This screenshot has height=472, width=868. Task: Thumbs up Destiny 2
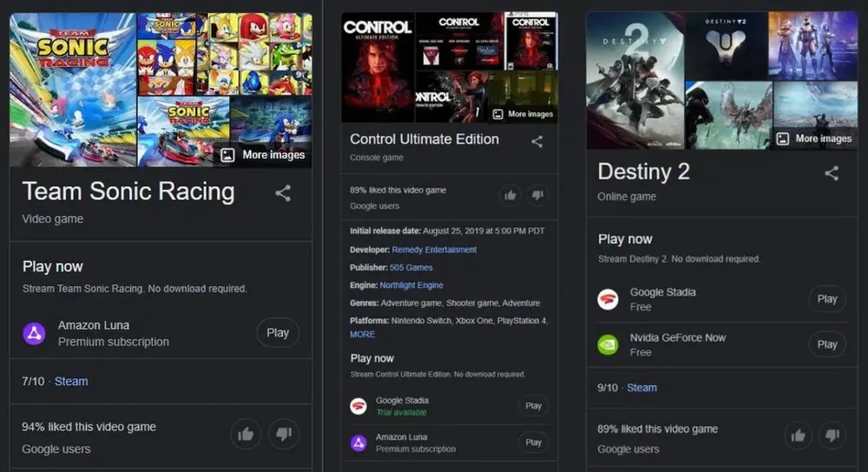(799, 435)
